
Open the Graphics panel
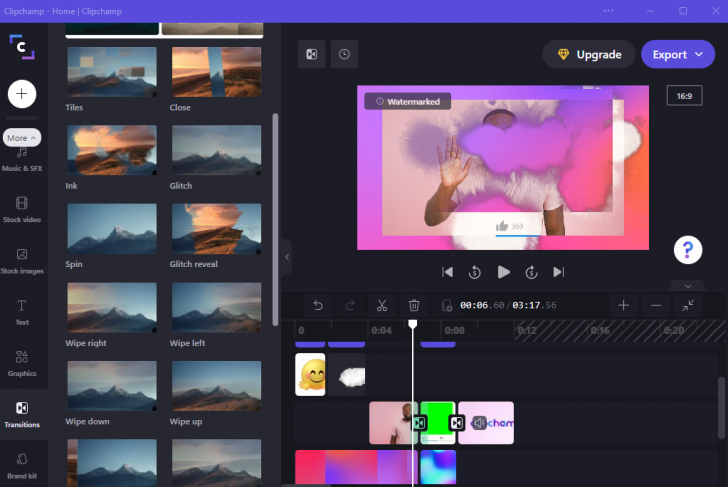[22, 364]
